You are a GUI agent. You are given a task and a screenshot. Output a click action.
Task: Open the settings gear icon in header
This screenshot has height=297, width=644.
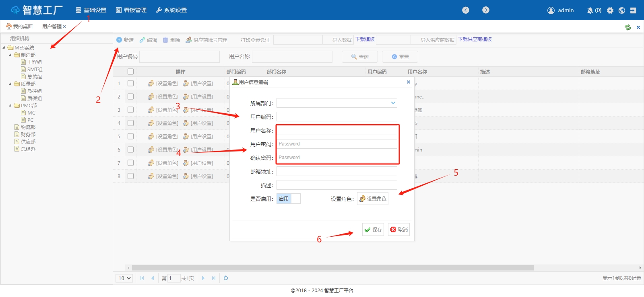pos(610,10)
